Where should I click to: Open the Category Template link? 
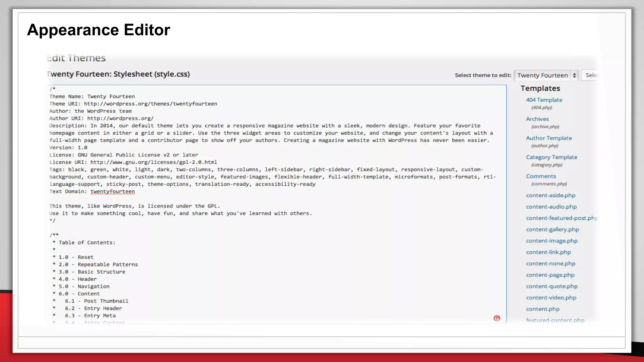tap(552, 157)
